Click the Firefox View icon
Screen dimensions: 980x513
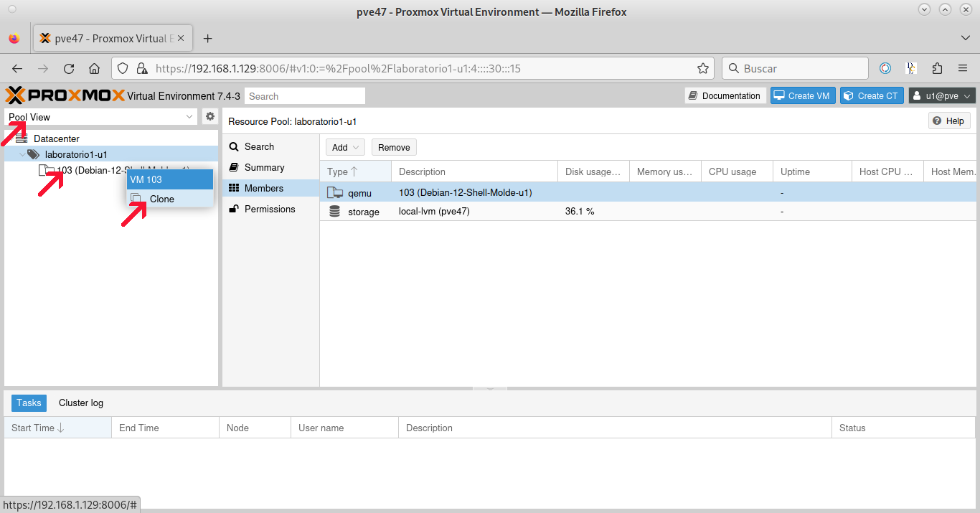point(14,39)
